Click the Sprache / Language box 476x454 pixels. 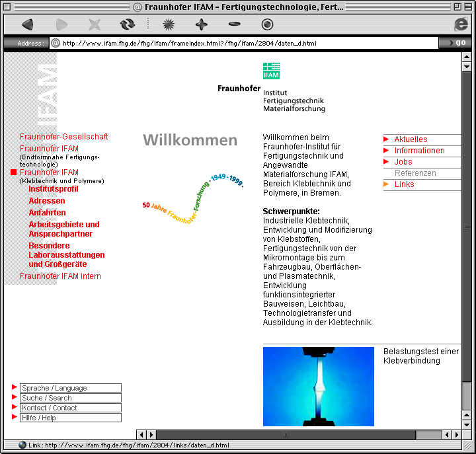(71, 388)
